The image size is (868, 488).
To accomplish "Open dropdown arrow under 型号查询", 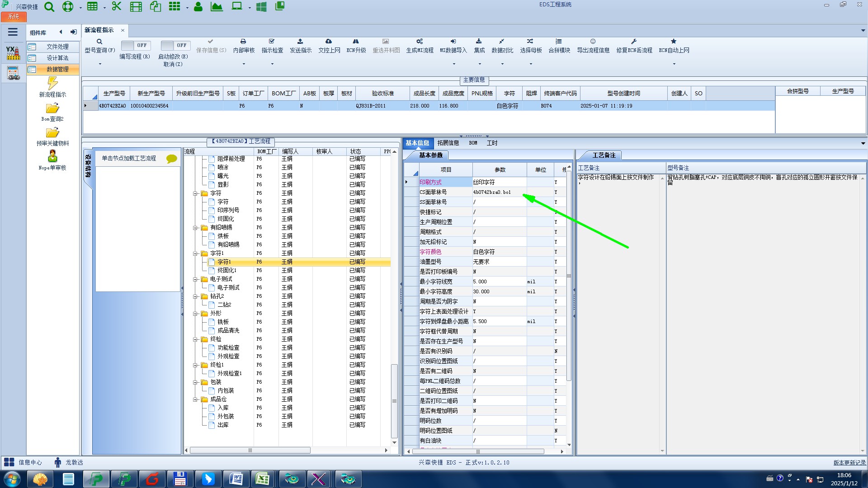I will 100,64.
